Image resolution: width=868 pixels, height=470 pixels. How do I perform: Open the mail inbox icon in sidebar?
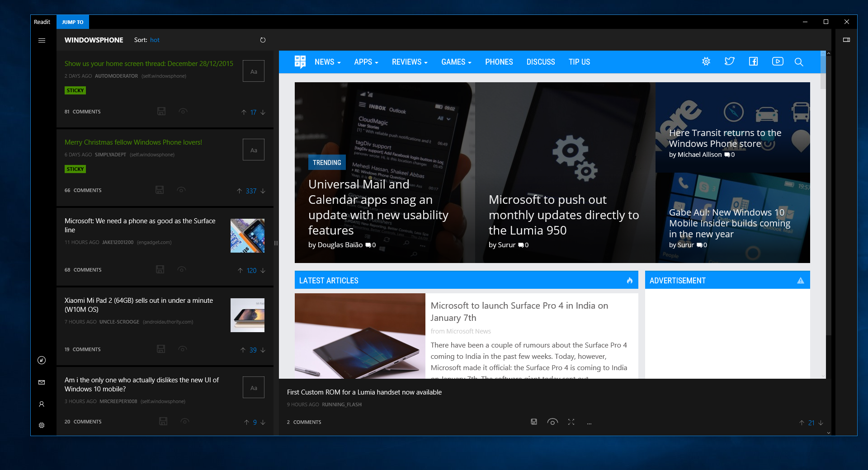pyautogui.click(x=42, y=382)
